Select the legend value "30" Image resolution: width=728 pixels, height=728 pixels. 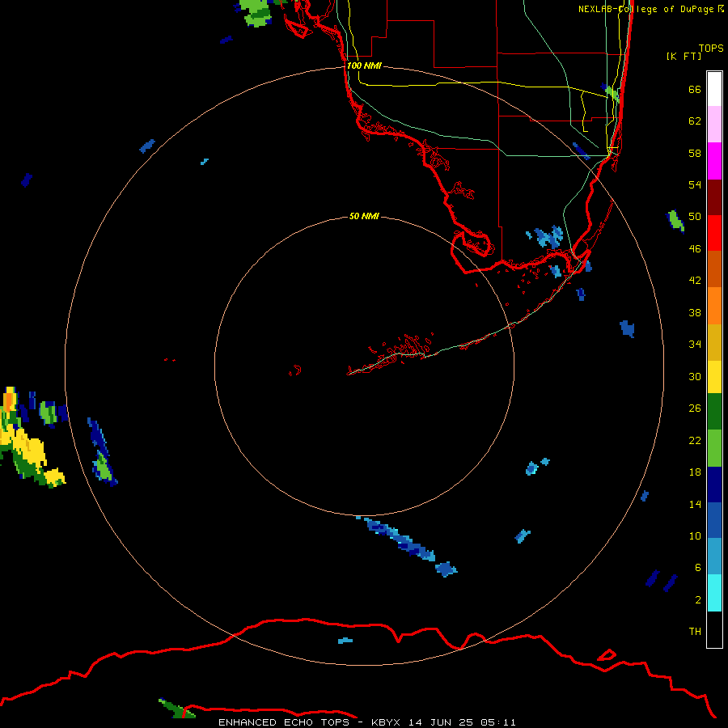[x=695, y=376]
